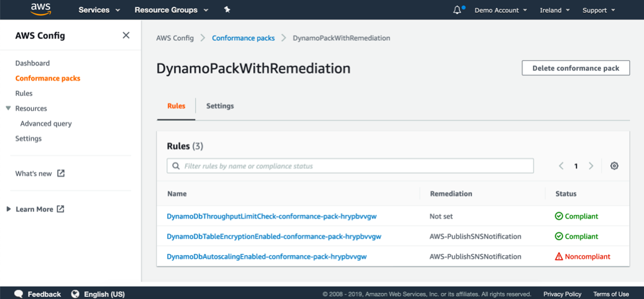Click AWS-PublishSNSNotification for TableEncryptionEnabled row

pyautogui.click(x=475, y=237)
